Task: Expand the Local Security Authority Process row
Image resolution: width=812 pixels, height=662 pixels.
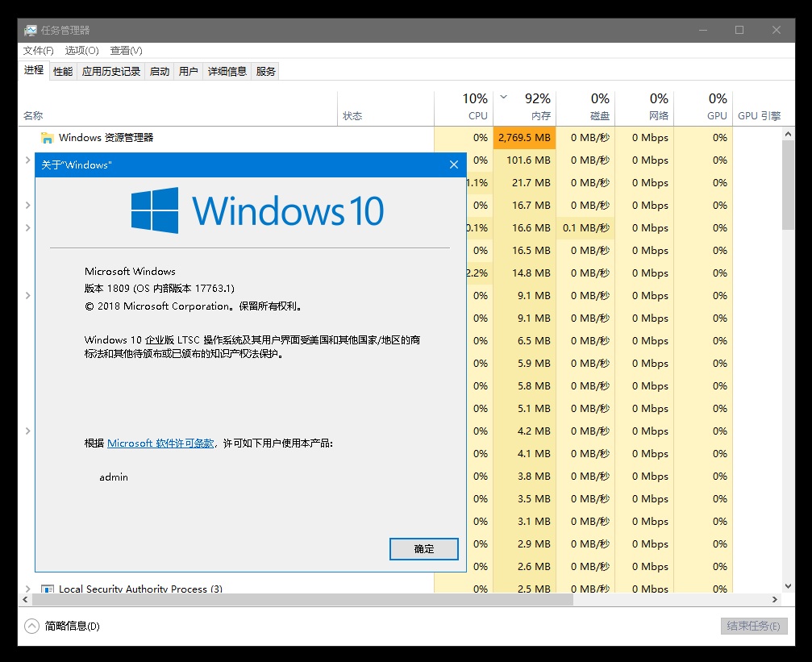Action: click(x=28, y=589)
